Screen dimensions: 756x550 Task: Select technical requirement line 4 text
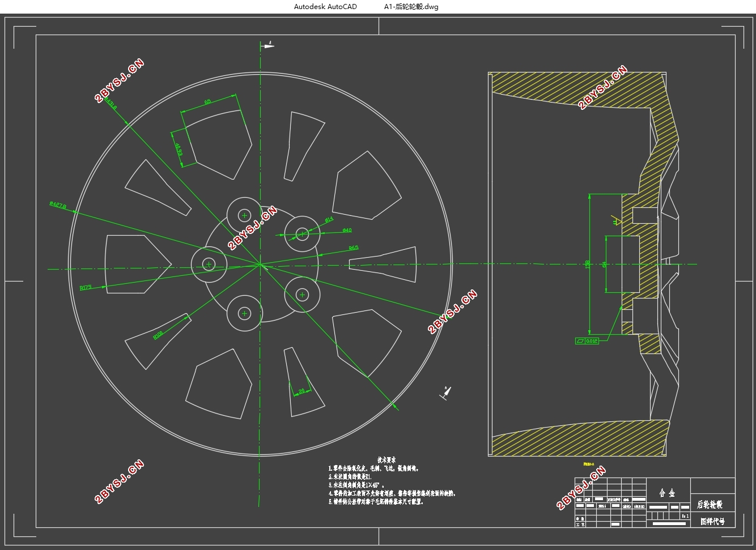(392, 493)
